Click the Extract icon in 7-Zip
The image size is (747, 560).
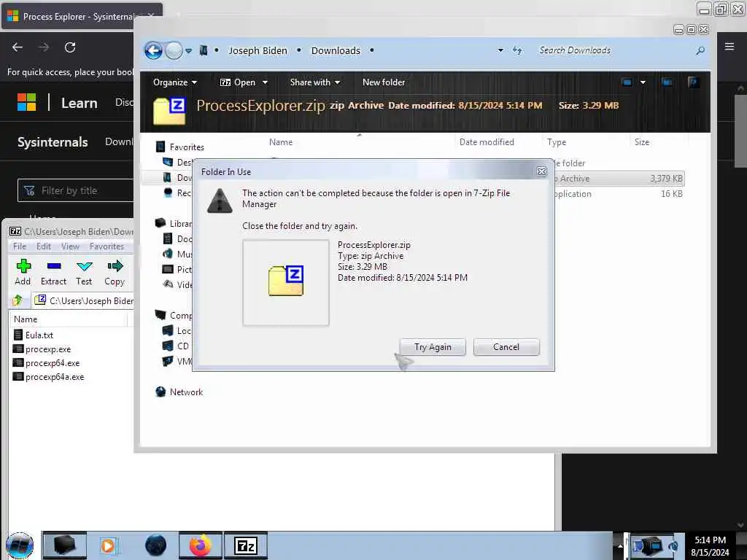pos(54,265)
